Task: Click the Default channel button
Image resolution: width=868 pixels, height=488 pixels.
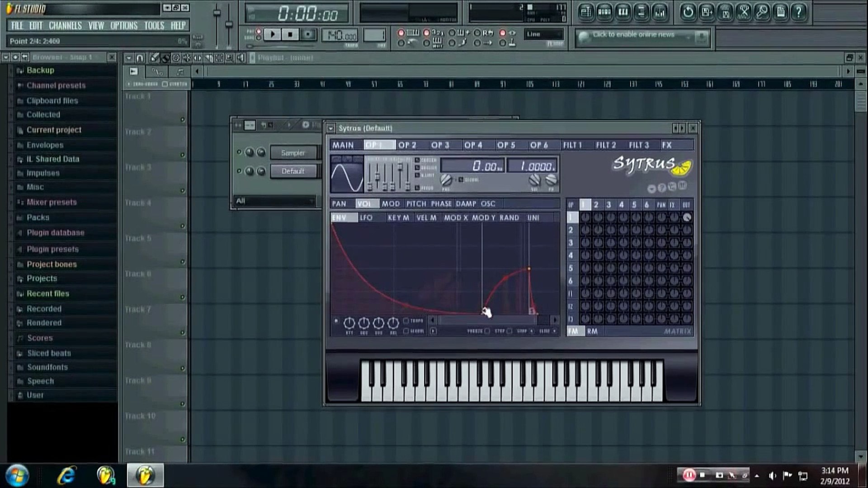Action: click(x=293, y=171)
